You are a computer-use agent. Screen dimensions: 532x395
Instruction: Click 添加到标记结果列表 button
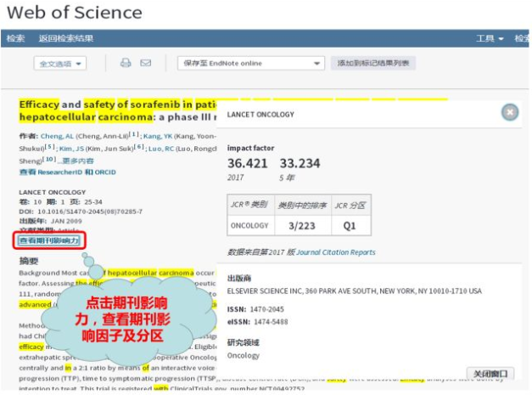coord(372,63)
